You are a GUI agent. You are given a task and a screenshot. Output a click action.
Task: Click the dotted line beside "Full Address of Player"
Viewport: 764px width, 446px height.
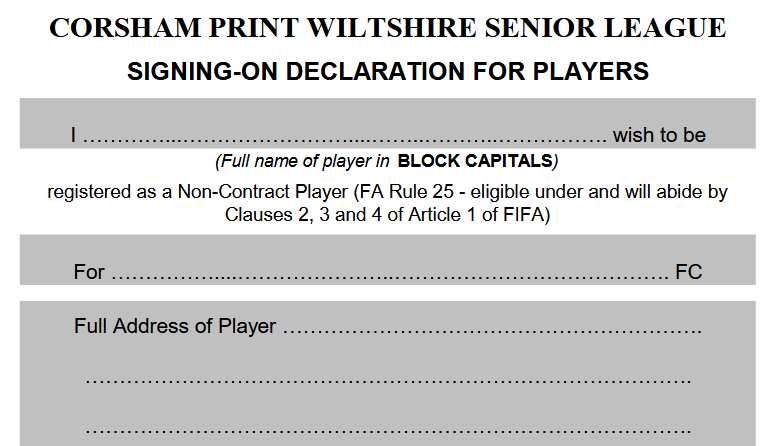pos(492,327)
